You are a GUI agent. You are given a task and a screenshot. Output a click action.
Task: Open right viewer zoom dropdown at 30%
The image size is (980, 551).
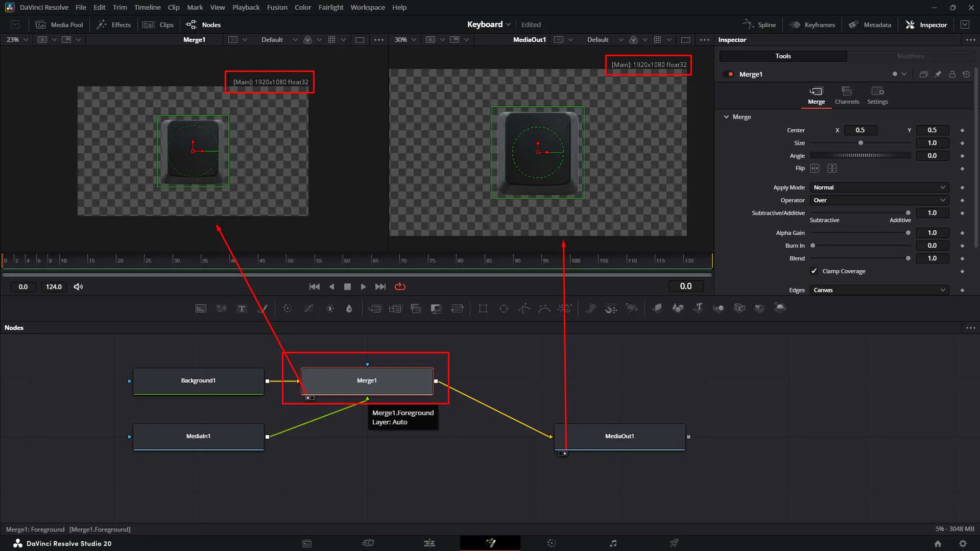[x=405, y=40]
